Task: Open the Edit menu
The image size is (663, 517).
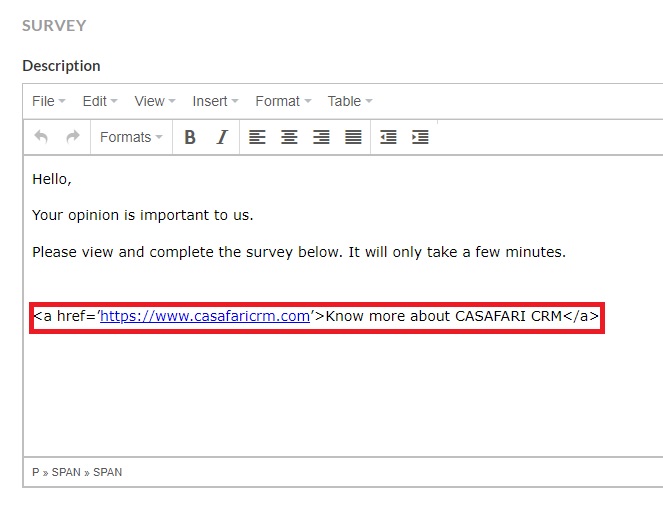Action: (x=100, y=101)
